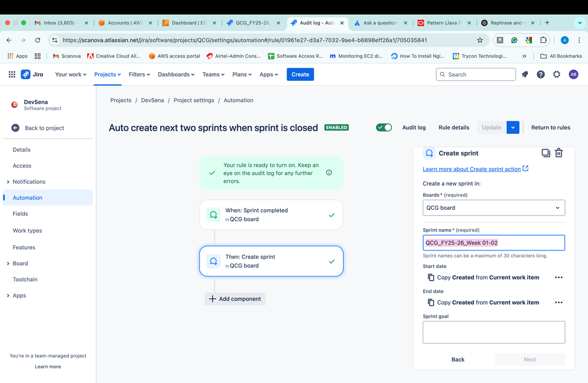The width and height of the screenshot is (588, 383).
Task: Expand the Notifications sidebar section
Action: click(x=8, y=181)
